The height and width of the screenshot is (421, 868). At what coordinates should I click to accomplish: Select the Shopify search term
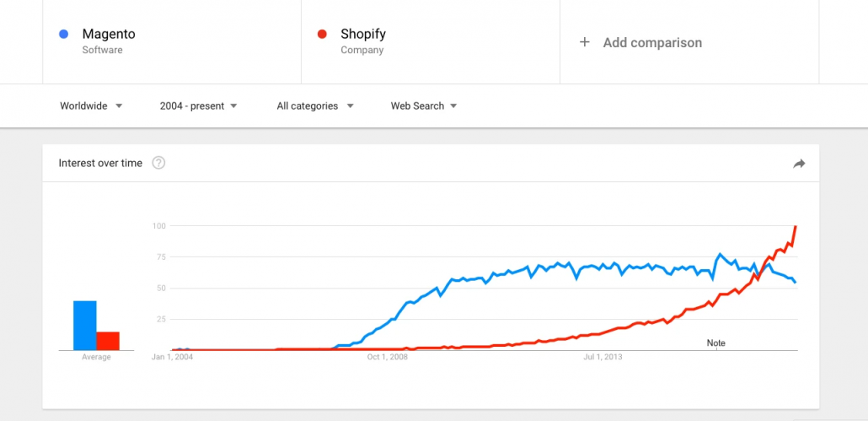[x=363, y=35]
